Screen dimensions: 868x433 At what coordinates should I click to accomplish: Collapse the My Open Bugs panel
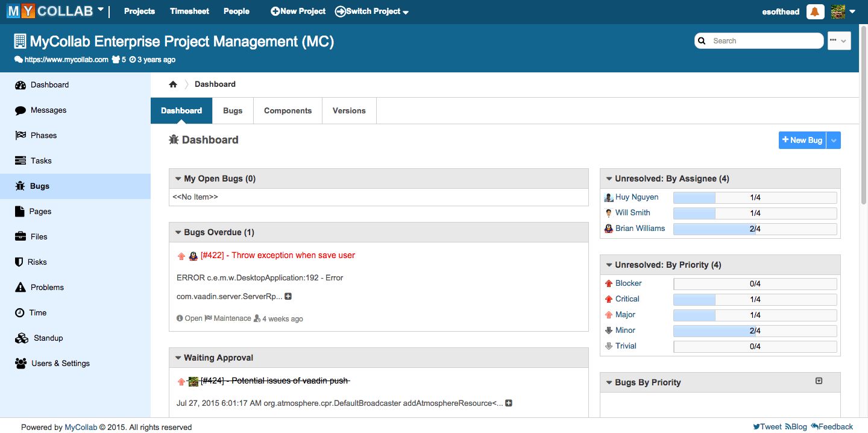coord(177,178)
